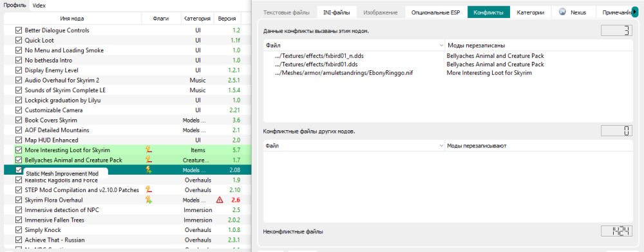Open the Категории tab
This screenshot has height=252, width=644.
coord(531,13)
